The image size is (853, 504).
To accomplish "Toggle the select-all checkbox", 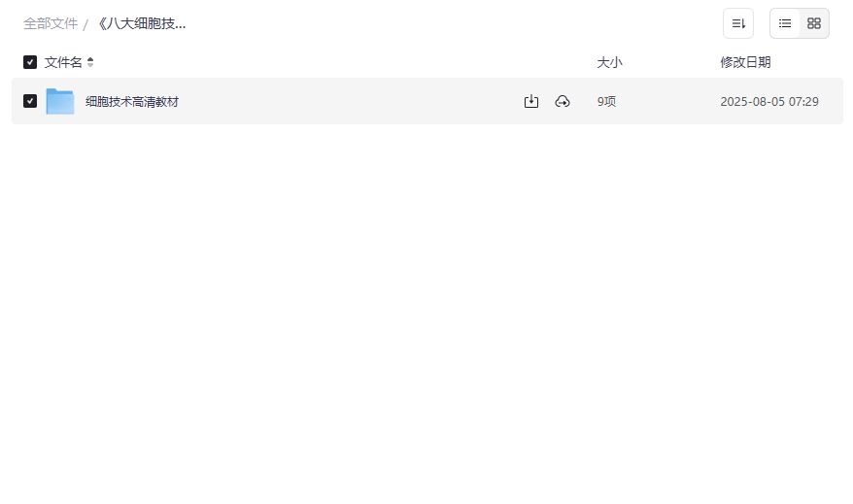I will coord(30,62).
